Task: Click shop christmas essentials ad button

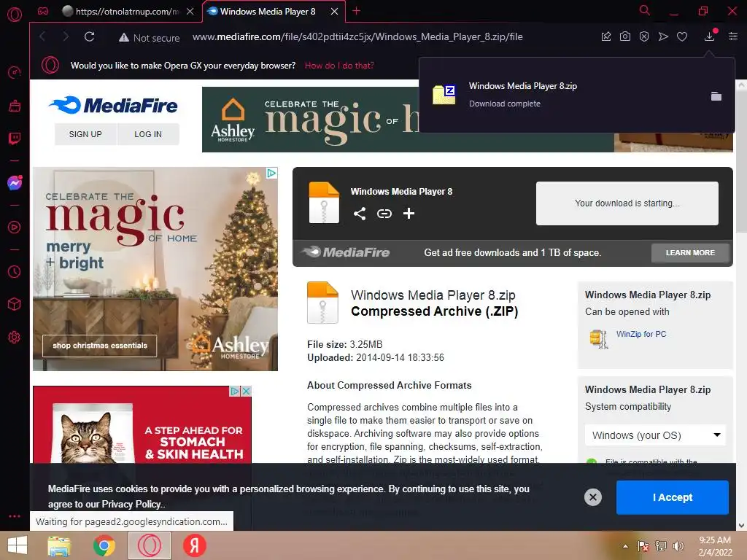Action: click(x=99, y=346)
